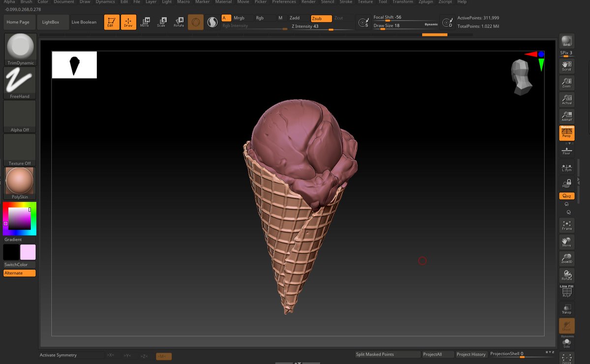Open the FreeHand stroke selector

[x=20, y=83]
